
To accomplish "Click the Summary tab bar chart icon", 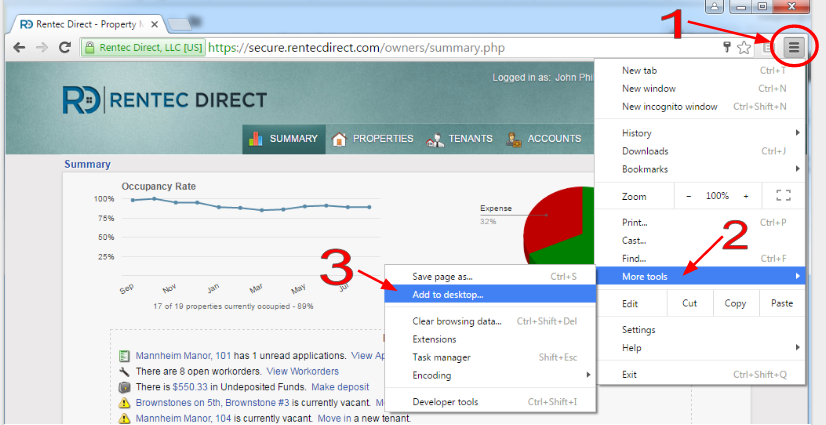I will pyautogui.click(x=256, y=139).
